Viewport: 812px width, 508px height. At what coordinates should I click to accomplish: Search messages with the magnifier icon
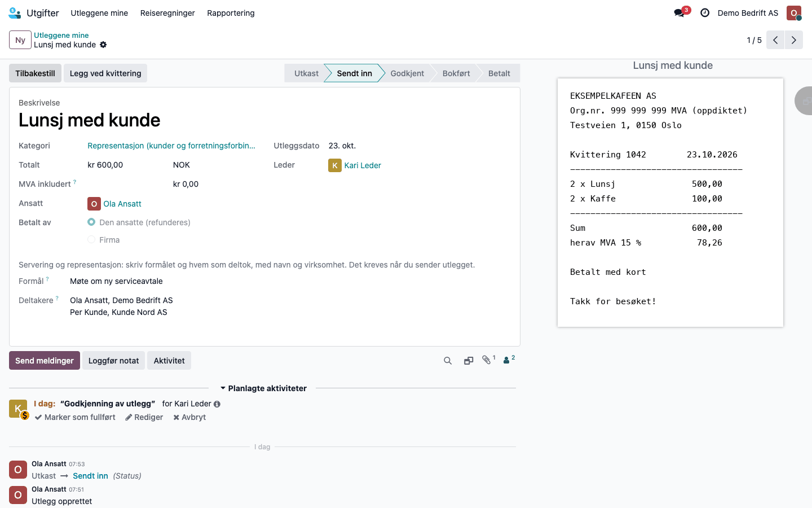(x=448, y=361)
